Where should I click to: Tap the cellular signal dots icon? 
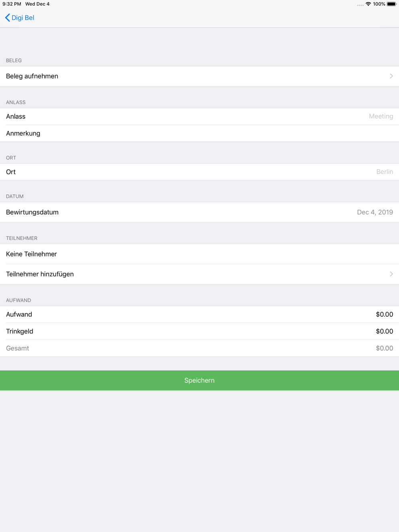(360, 5)
